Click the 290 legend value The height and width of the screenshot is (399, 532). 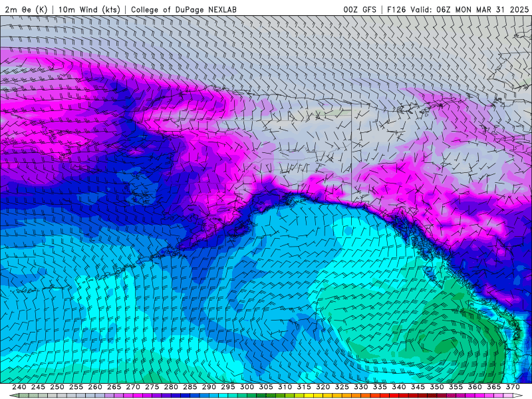[209, 387]
